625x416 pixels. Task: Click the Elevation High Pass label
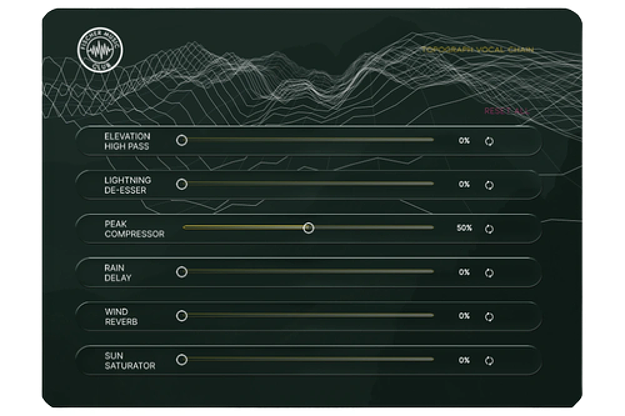point(127,141)
